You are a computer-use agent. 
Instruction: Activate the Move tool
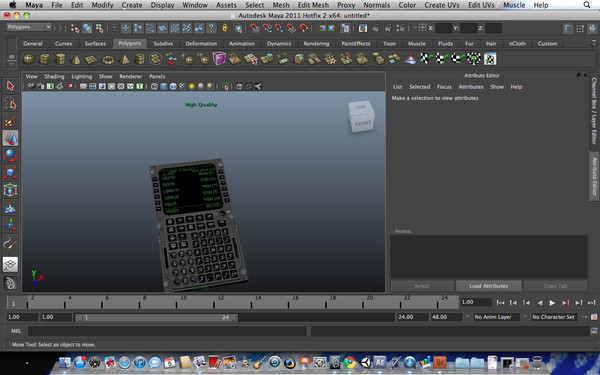pos(10,138)
